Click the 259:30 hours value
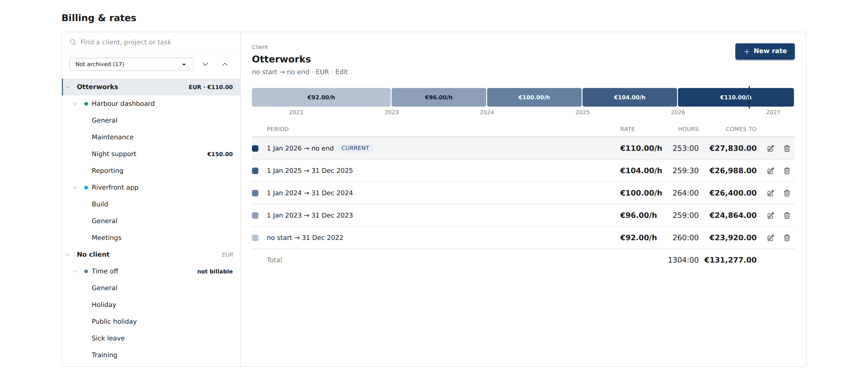 click(x=685, y=171)
